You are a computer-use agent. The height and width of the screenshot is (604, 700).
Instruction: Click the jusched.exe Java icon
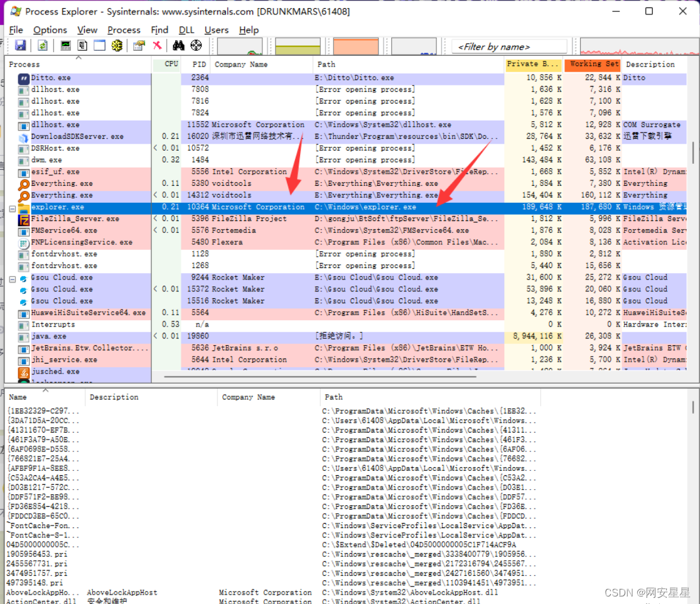tap(24, 372)
